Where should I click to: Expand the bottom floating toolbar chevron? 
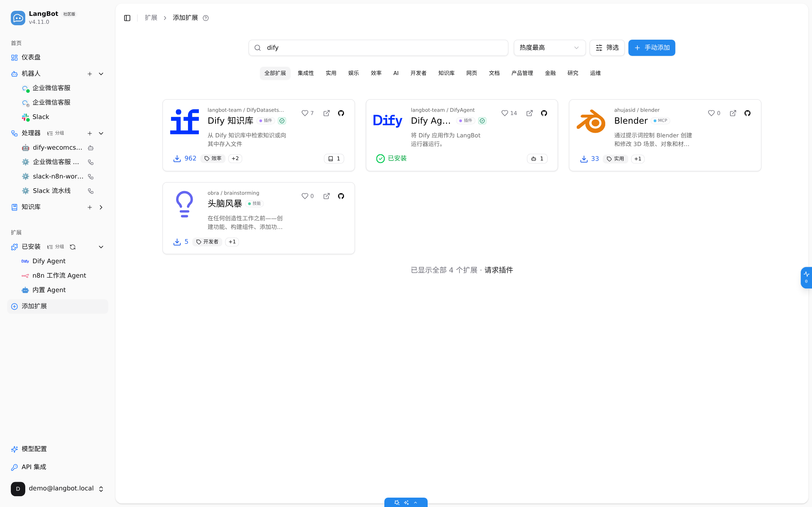[416, 503]
